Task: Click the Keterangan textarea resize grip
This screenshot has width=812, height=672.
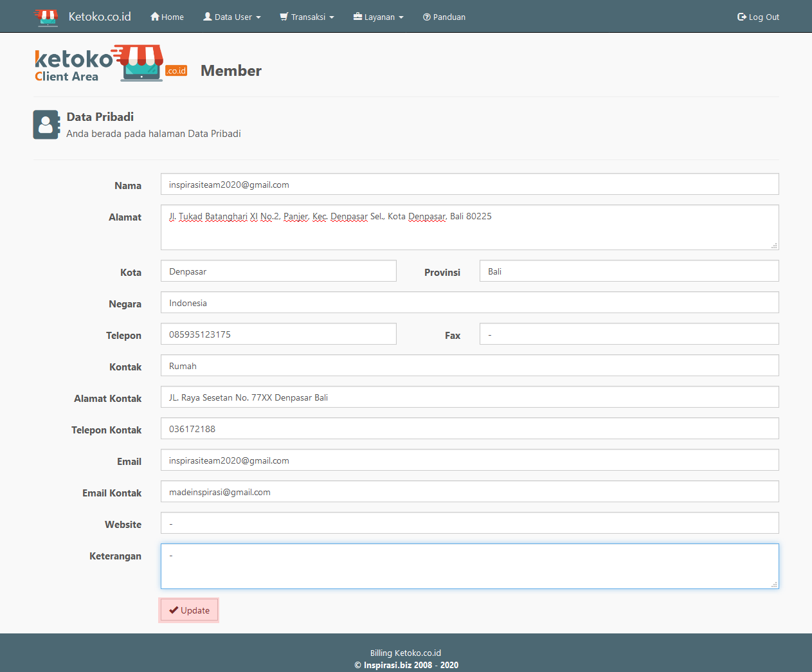Action: (774, 584)
